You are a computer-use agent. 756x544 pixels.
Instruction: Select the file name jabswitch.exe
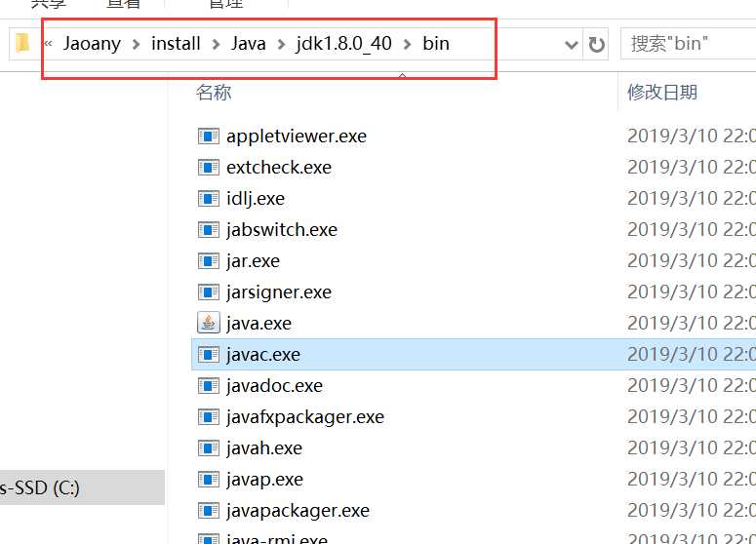click(282, 230)
